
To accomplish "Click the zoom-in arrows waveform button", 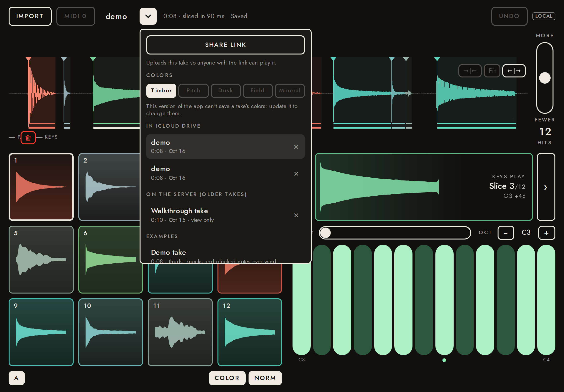I will tap(470, 71).
